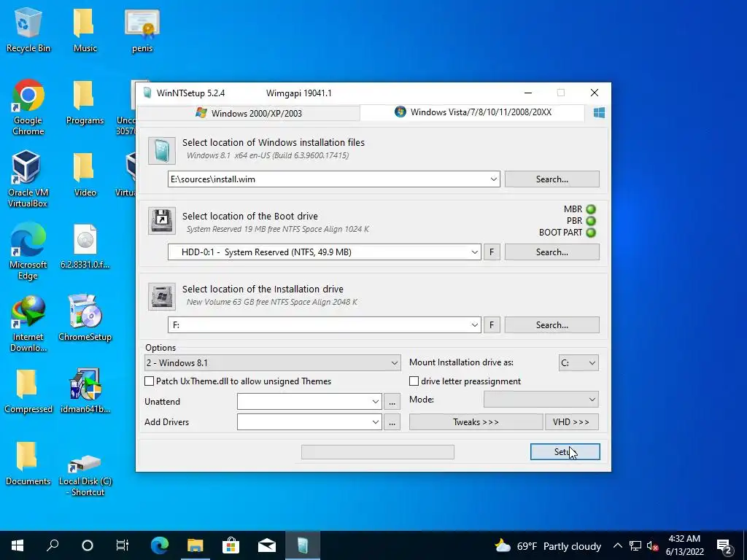
Task: Select the 6.2.8331.0 disc image file icon
Action: [x=85, y=246]
